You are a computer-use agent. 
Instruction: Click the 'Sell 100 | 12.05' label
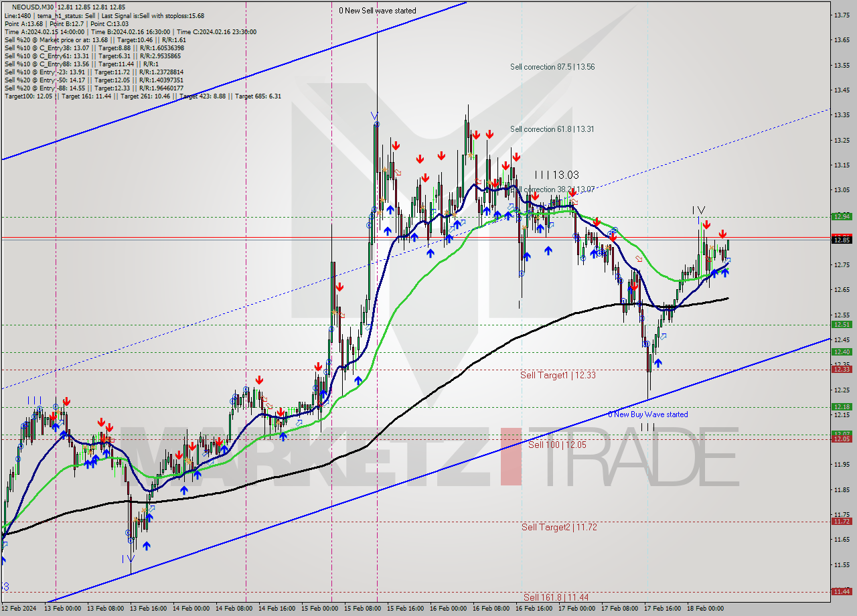pyautogui.click(x=557, y=445)
